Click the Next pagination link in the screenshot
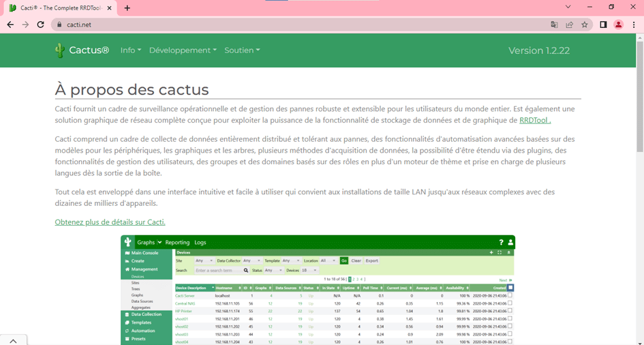This screenshot has height=345, width=644. coord(505,280)
